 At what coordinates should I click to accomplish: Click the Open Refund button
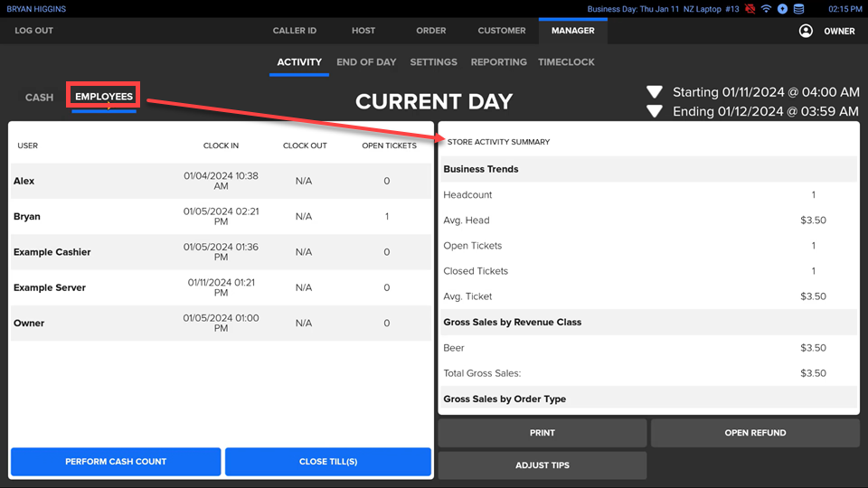click(x=755, y=433)
